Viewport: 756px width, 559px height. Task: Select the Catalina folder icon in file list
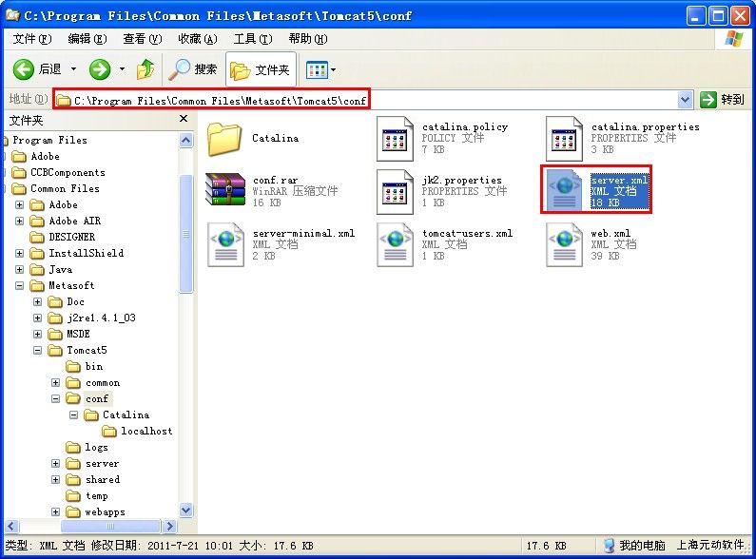point(225,138)
